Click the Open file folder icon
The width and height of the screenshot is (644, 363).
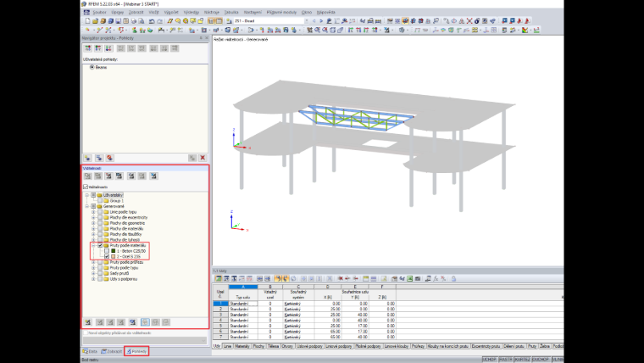95,21
